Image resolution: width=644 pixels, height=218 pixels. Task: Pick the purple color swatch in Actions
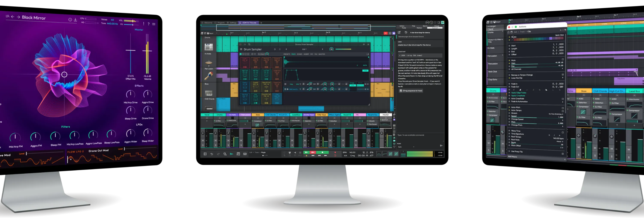pos(550,38)
